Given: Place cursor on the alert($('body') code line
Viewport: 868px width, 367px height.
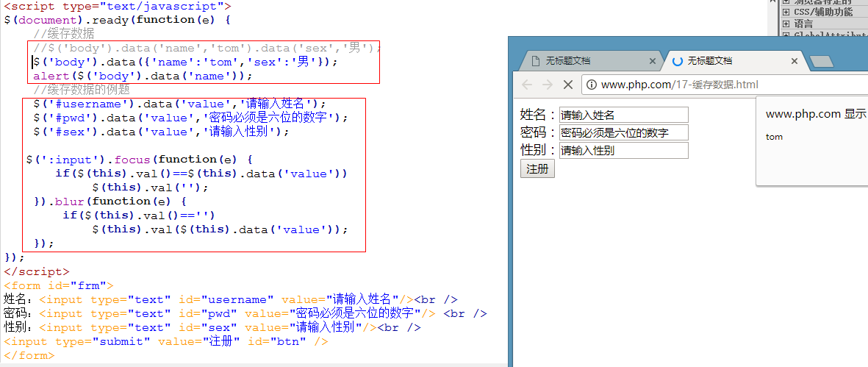Looking at the screenshot, I should (143, 76).
